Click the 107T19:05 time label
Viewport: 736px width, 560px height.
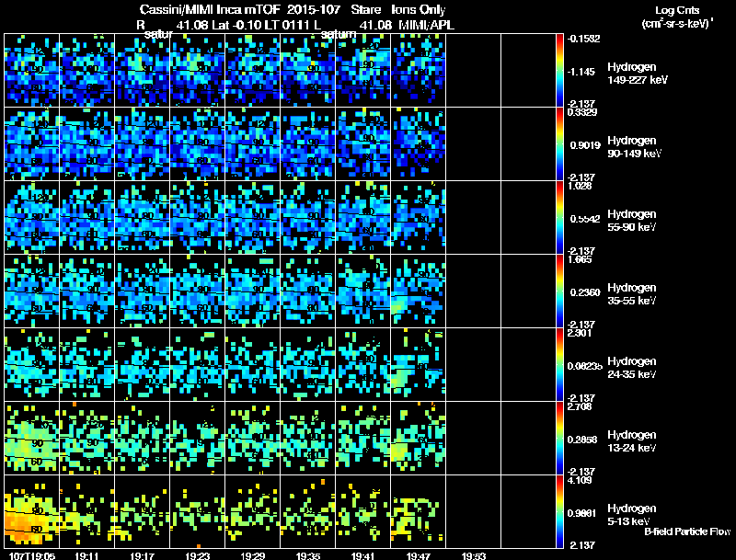click(x=31, y=555)
